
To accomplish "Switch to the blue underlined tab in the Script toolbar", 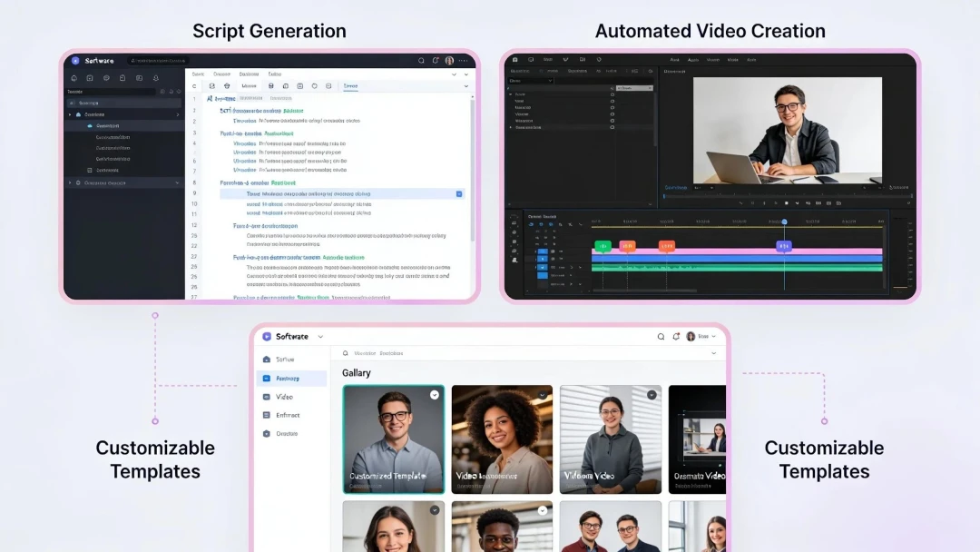I will 350,86.
